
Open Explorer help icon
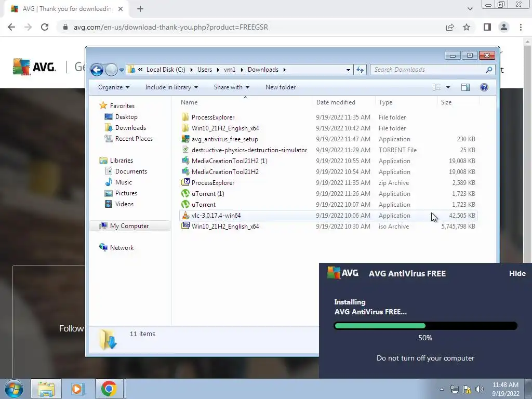pos(484,87)
